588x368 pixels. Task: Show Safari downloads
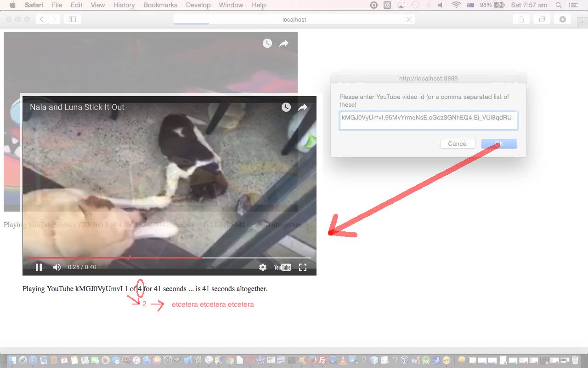click(563, 19)
